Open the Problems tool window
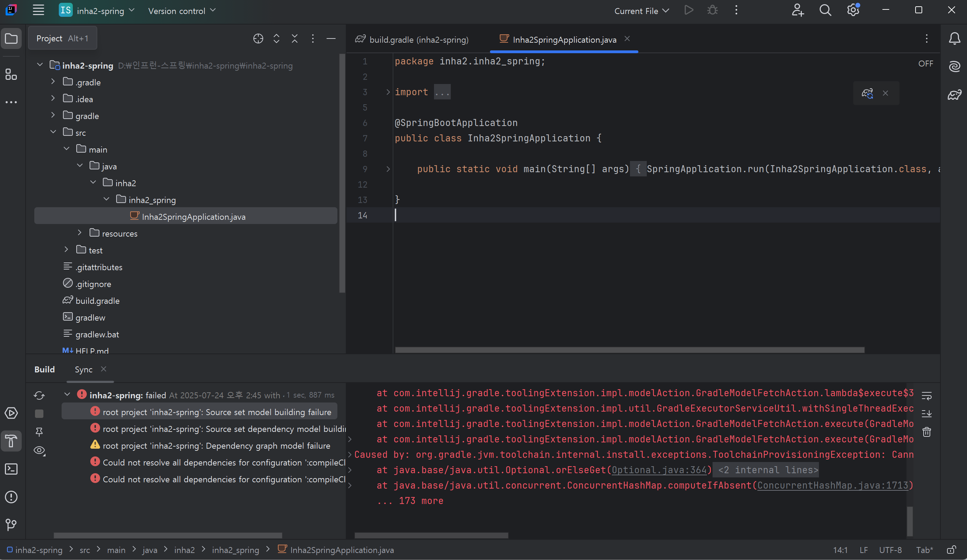Image resolution: width=967 pixels, height=560 pixels. 11,497
